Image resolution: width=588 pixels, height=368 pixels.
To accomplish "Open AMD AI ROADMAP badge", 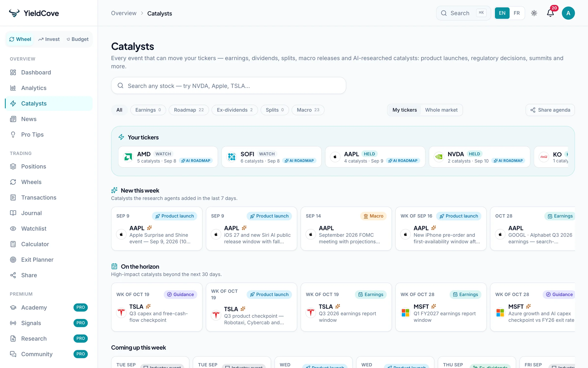I will pyautogui.click(x=196, y=161).
